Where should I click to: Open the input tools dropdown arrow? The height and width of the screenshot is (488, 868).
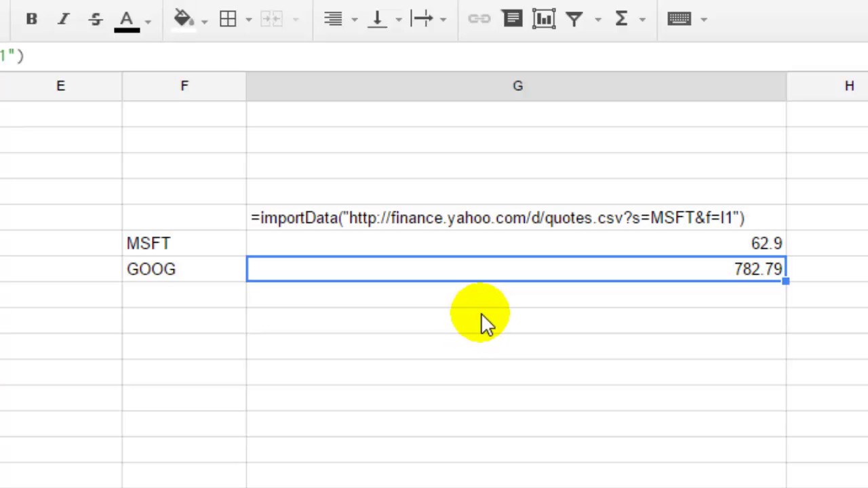703,20
